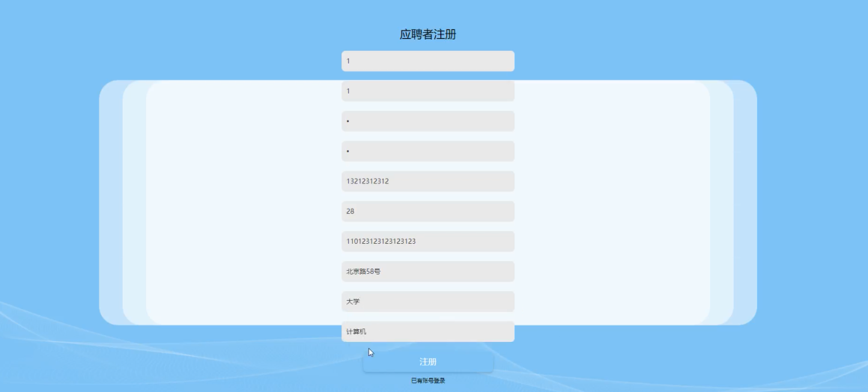Focus the age field showing 28
Screen dimensions: 868x392
tap(428, 211)
